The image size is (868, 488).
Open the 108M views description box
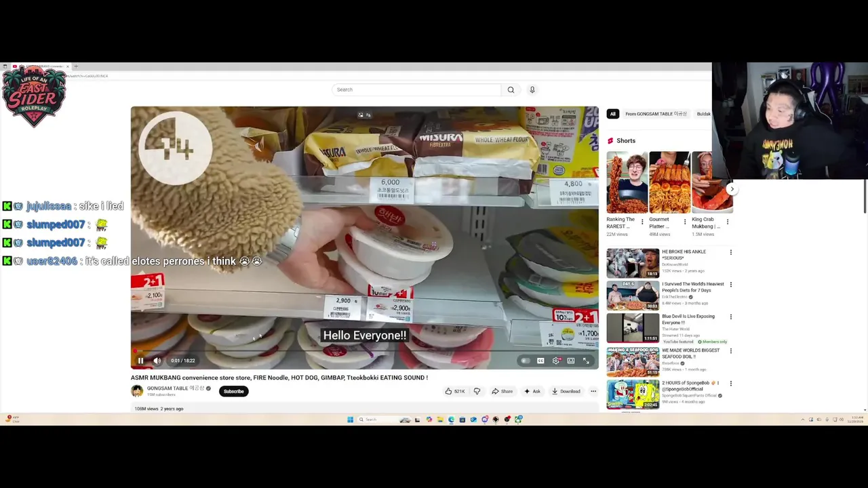[365, 409]
